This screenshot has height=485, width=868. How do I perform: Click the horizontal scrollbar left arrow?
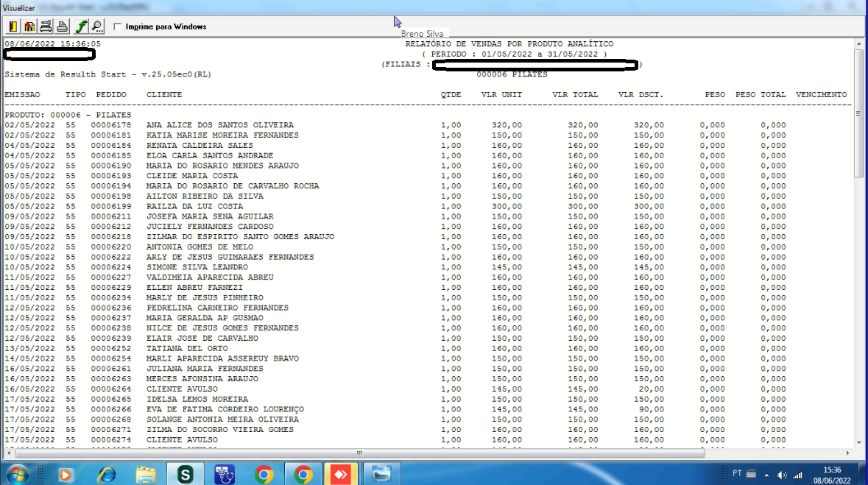[x=8, y=453]
